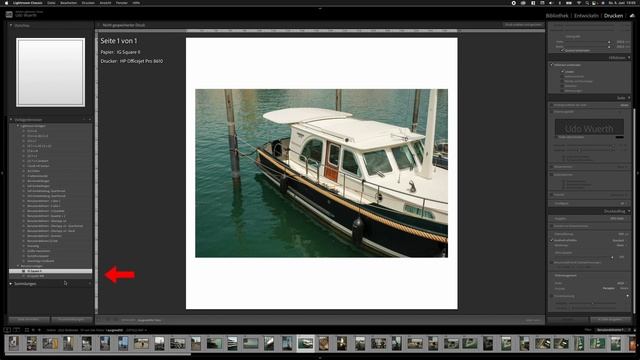Open Wi-Fi status in menu bar
The image size is (640, 360).
(578, 2)
